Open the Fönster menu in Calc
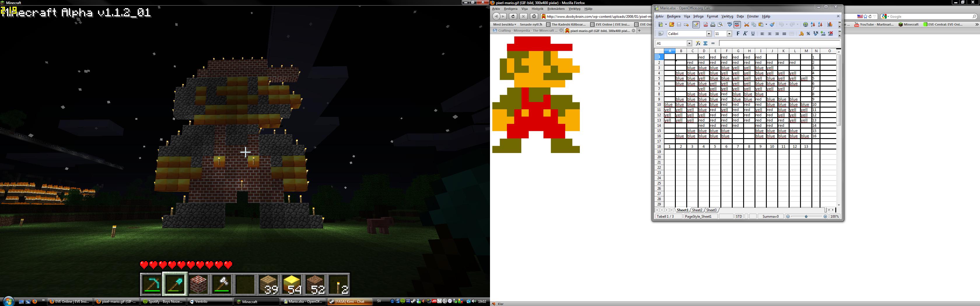 click(x=753, y=16)
